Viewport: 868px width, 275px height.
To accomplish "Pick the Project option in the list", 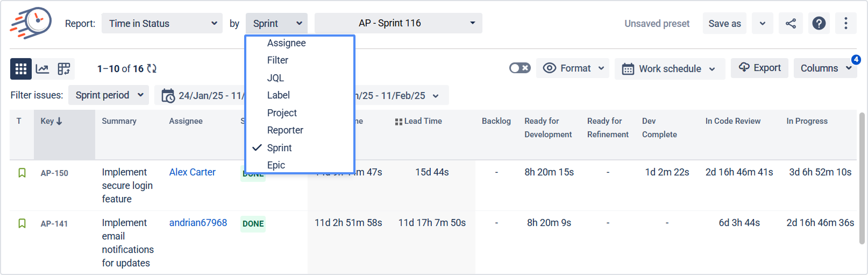I will [x=282, y=113].
